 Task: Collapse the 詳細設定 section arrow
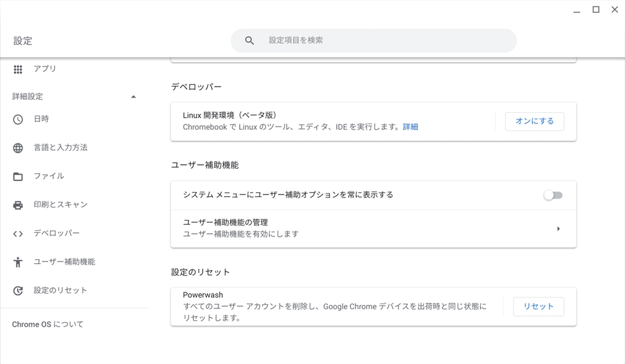click(134, 97)
